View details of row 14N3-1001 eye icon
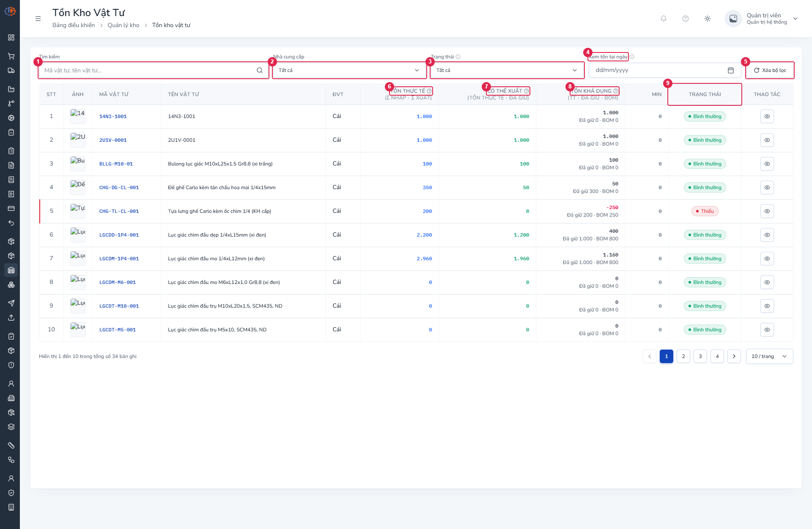Image resolution: width=812 pixels, height=529 pixels. pos(767,116)
